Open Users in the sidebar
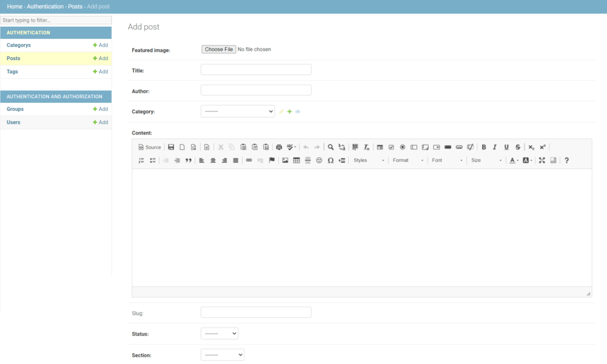607x364 pixels. [x=13, y=122]
